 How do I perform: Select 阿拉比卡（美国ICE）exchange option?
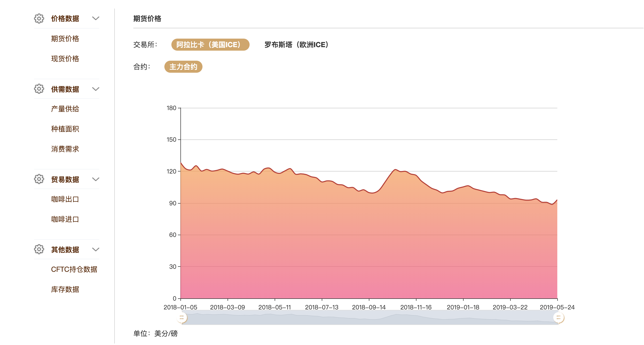(x=210, y=45)
